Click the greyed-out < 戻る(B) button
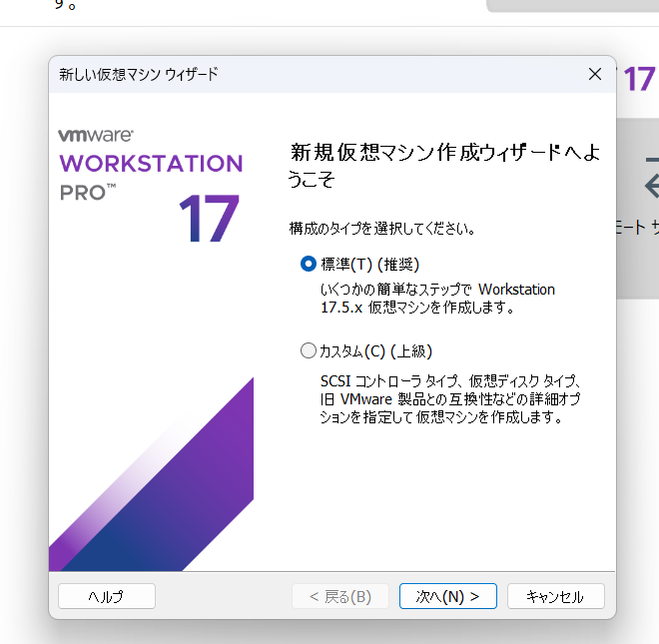659x644 pixels. 339,596
